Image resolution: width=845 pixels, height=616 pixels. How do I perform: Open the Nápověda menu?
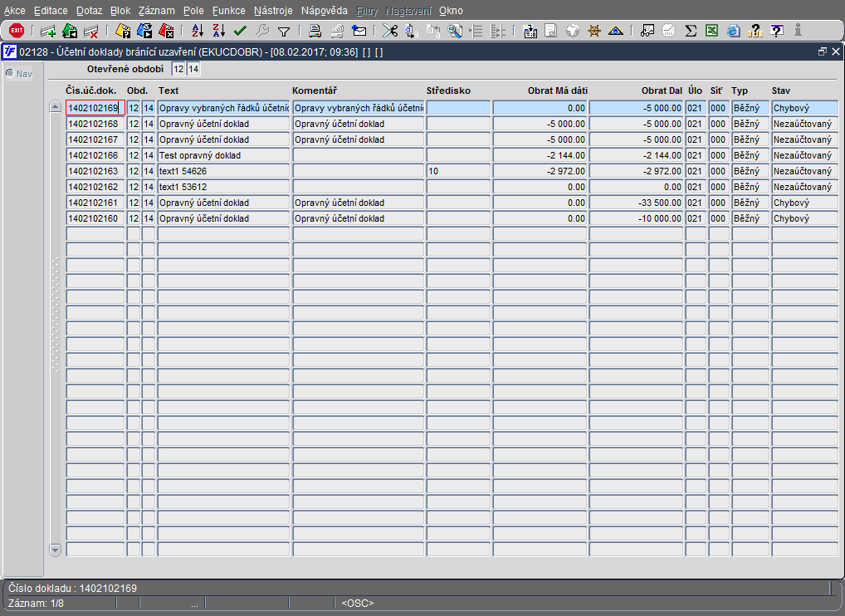325,10
